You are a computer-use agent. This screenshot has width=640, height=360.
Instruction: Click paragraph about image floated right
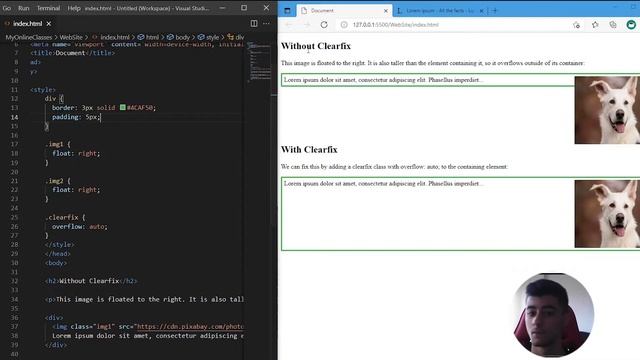(x=433, y=63)
